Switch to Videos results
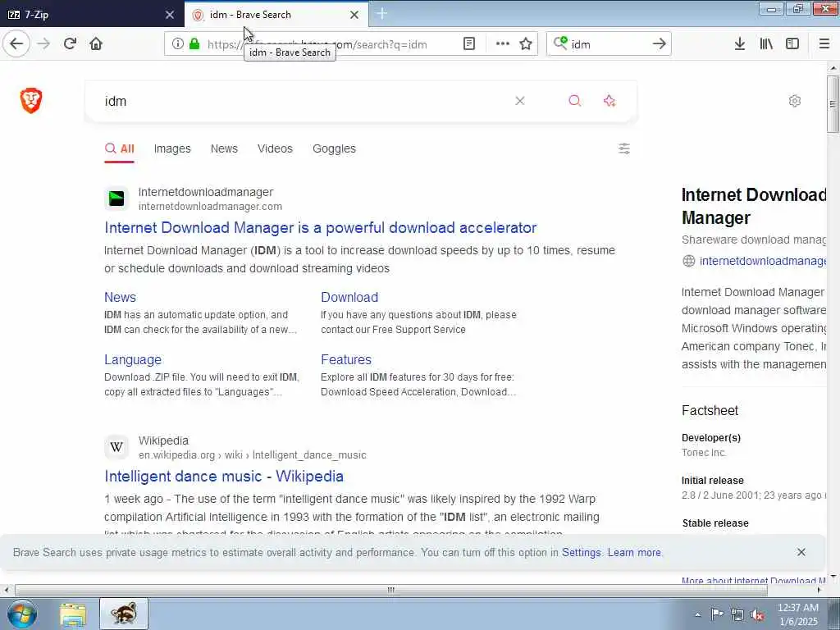 275,149
